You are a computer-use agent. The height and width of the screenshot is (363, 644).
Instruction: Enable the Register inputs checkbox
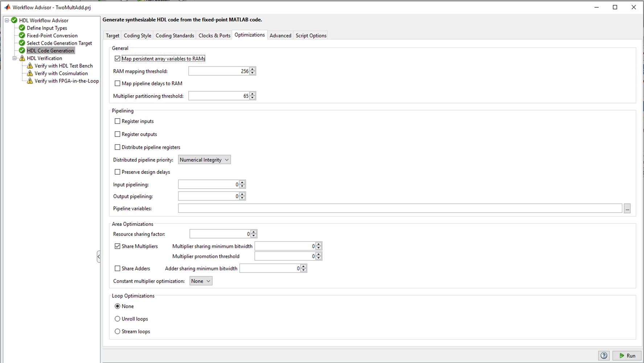coord(118,121)
